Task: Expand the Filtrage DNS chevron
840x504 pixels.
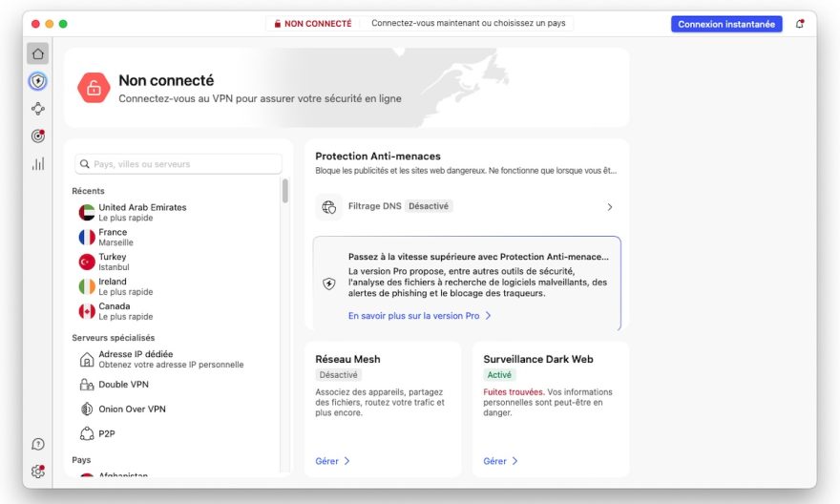Action: [x=609, y=207]
